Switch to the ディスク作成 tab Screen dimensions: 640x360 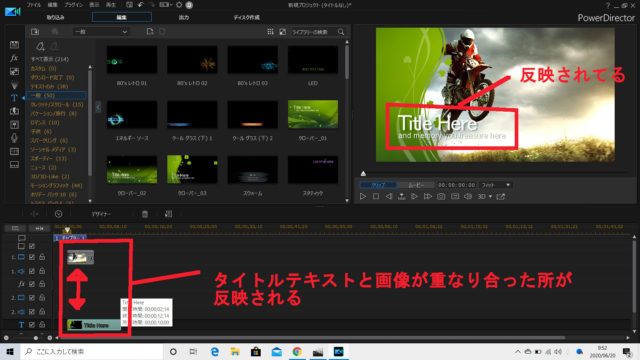pos(247,17)
